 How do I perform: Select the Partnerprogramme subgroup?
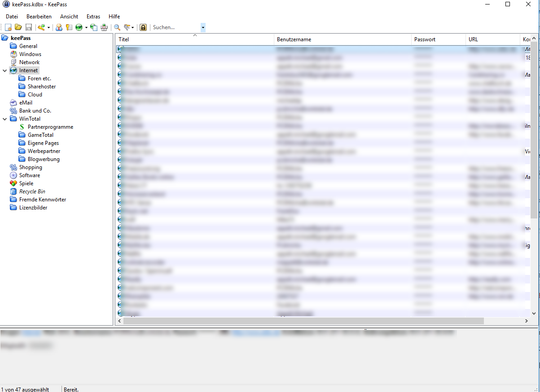50,127
